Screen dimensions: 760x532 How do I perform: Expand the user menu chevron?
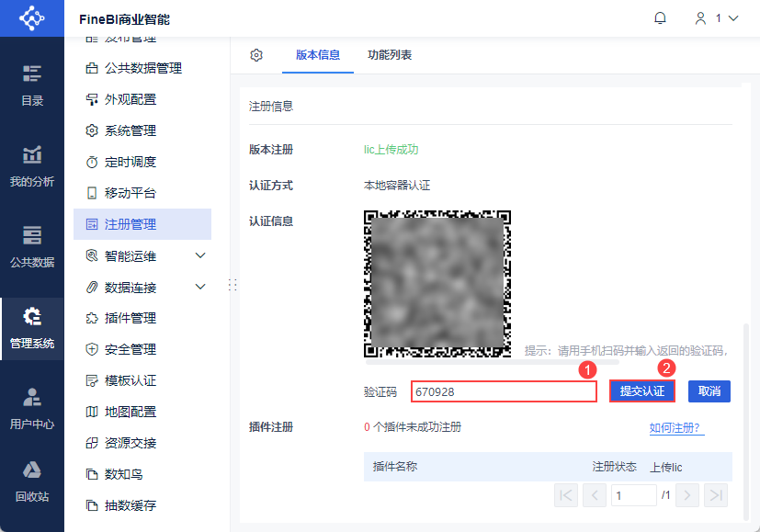click(733, 18)
